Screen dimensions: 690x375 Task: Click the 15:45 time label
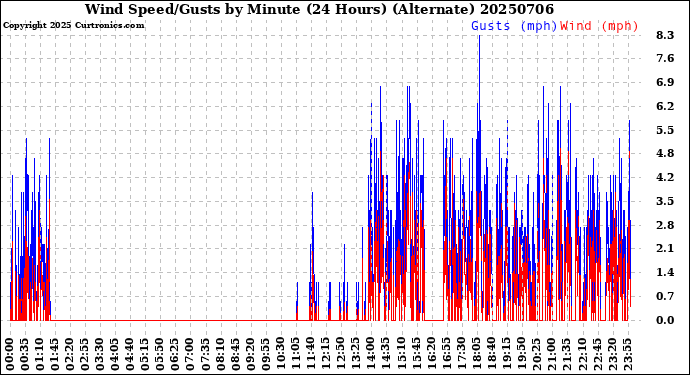(x=416, y=354)
